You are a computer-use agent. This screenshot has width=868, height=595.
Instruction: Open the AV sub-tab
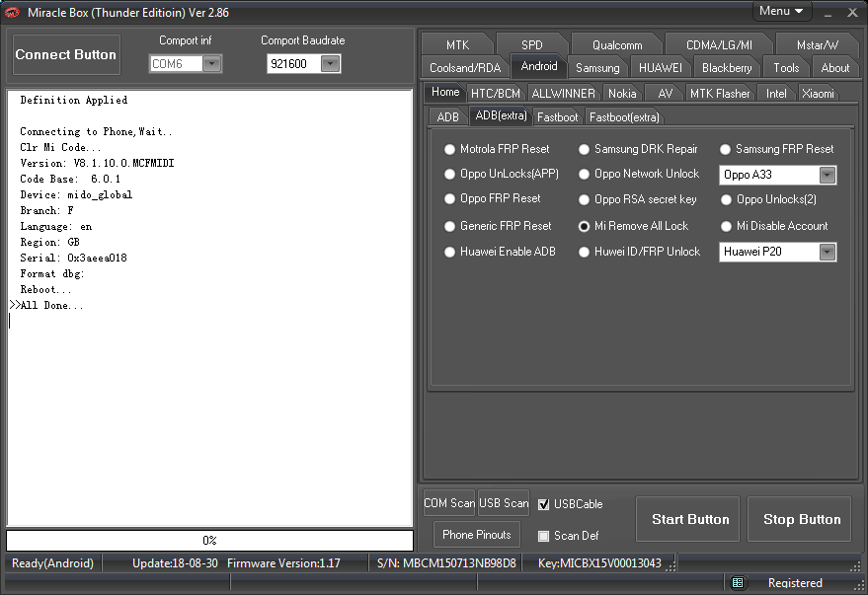pos(665,94)
